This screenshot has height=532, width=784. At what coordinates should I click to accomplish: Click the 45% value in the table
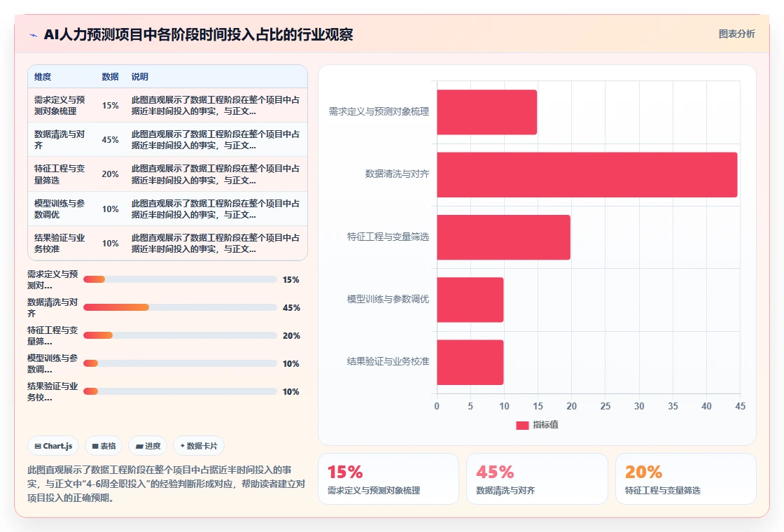[x=110, y=140]
